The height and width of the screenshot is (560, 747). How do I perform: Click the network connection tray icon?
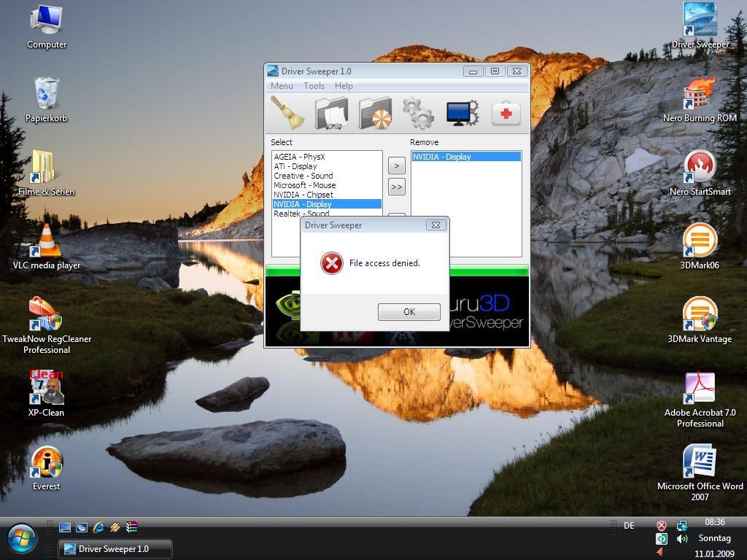coord(682,526)
